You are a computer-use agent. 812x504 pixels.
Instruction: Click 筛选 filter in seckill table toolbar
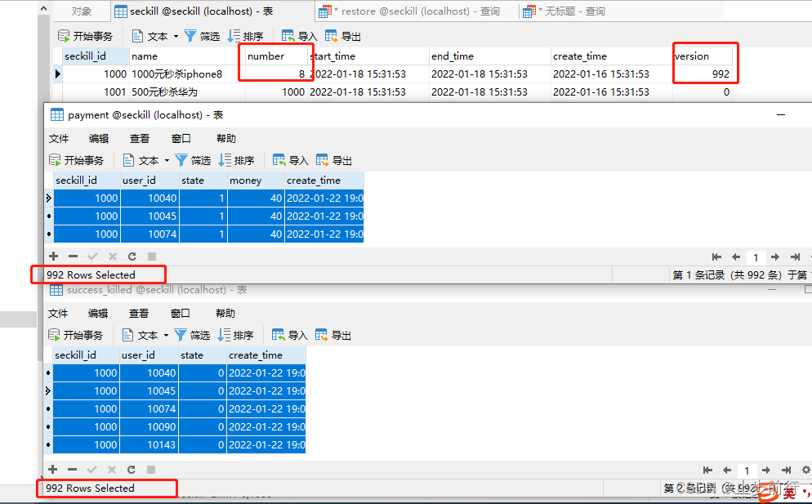tap(202, 36)
